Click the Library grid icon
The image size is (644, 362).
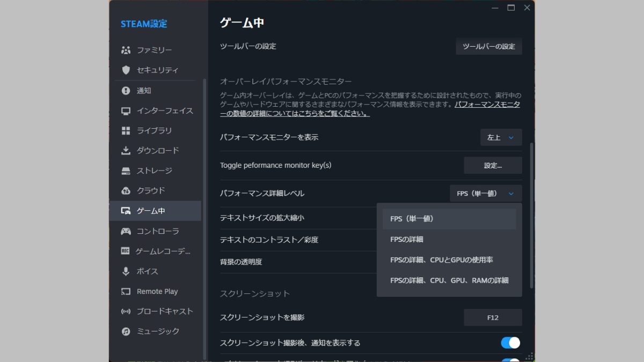126,131
